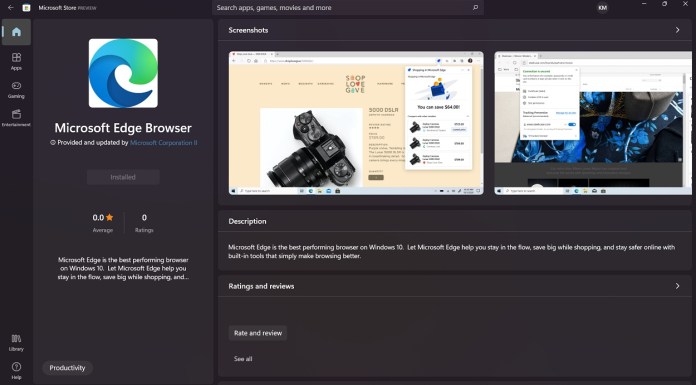
Task: Open the tracking prevention screenshot thumbnail
Action: pos(593,123)
